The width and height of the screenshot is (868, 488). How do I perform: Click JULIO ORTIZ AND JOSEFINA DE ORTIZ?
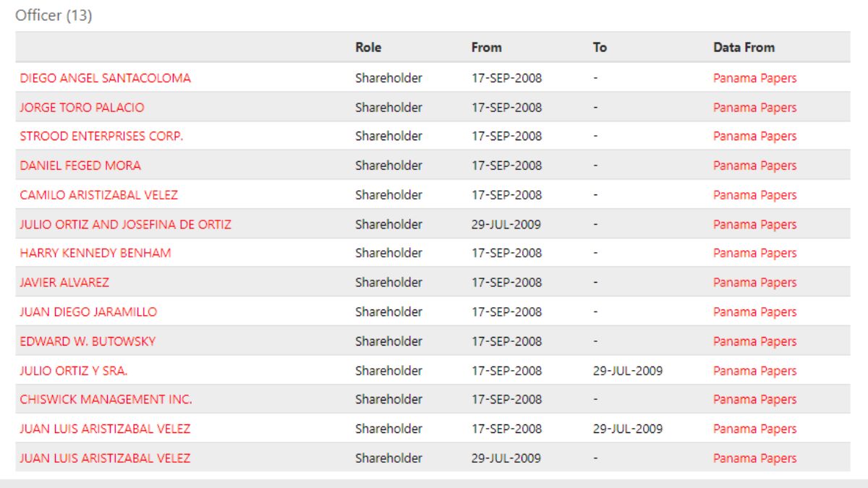[x=125, y=224]
